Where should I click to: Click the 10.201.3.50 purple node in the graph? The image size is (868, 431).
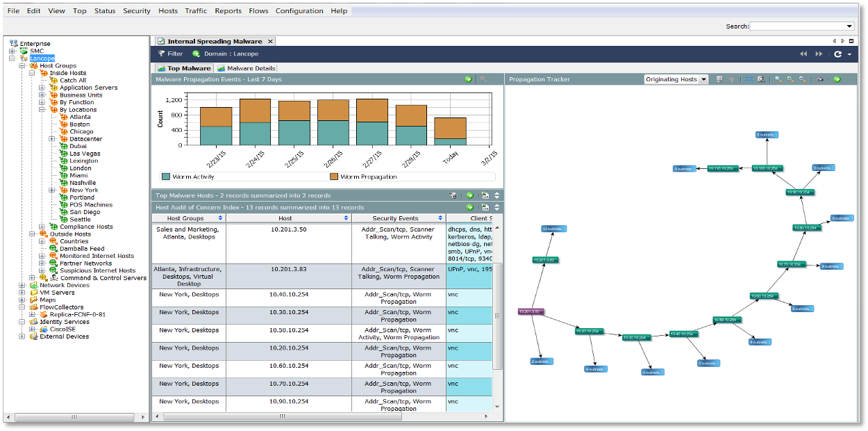pos(531,311)
